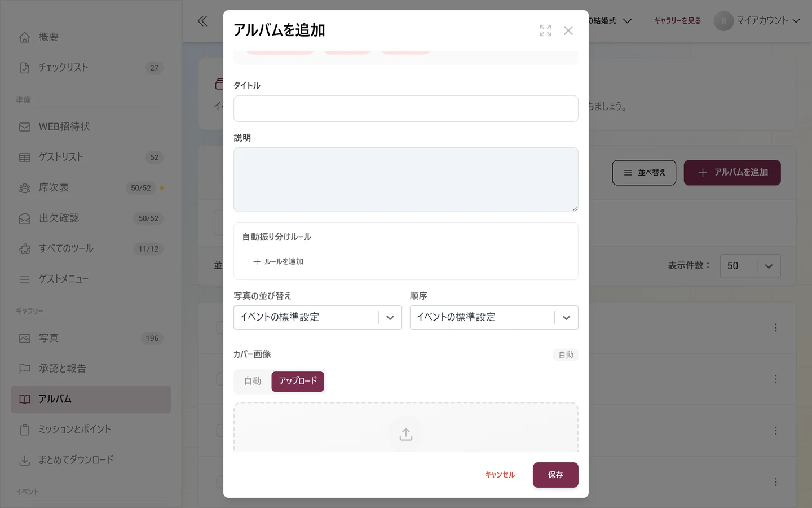Click the 承認と報告 flag icon
Screen dimensions: 812x508
point(25,369)
